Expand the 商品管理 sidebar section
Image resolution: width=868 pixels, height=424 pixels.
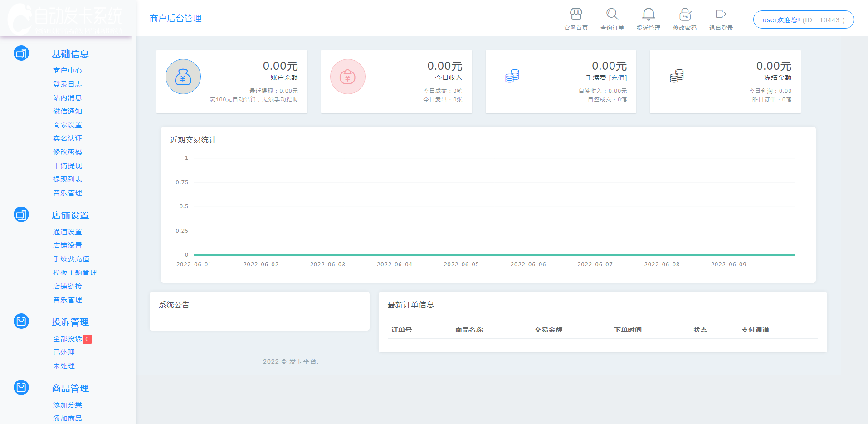pos(70,388)
